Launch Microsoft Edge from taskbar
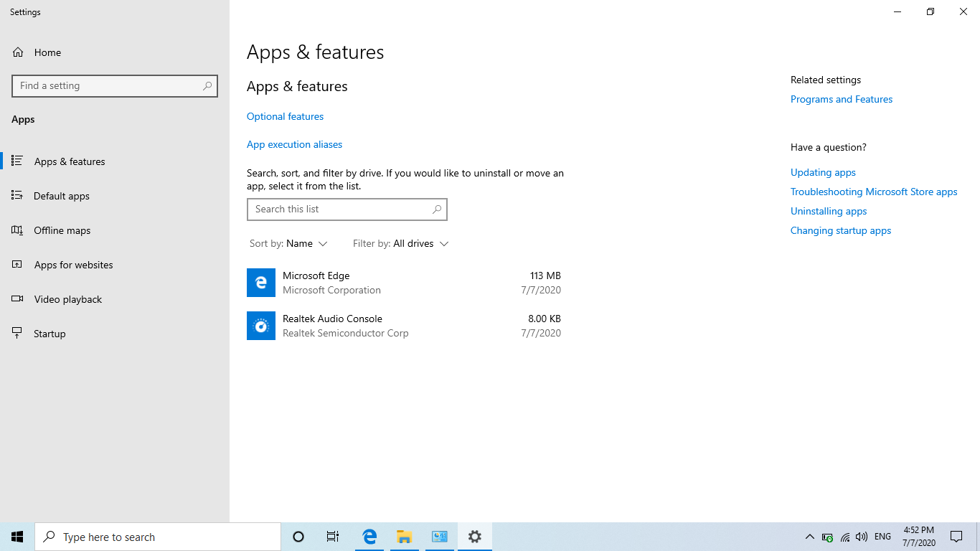Viewport: 980px width, 551px height. 369,537
